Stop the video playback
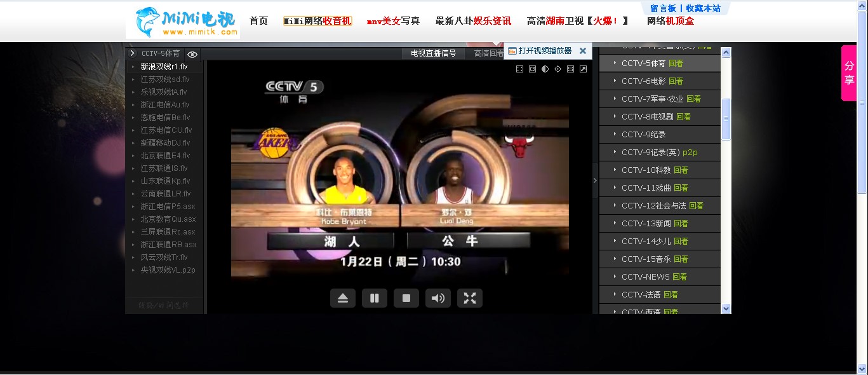 pos(406,298)
